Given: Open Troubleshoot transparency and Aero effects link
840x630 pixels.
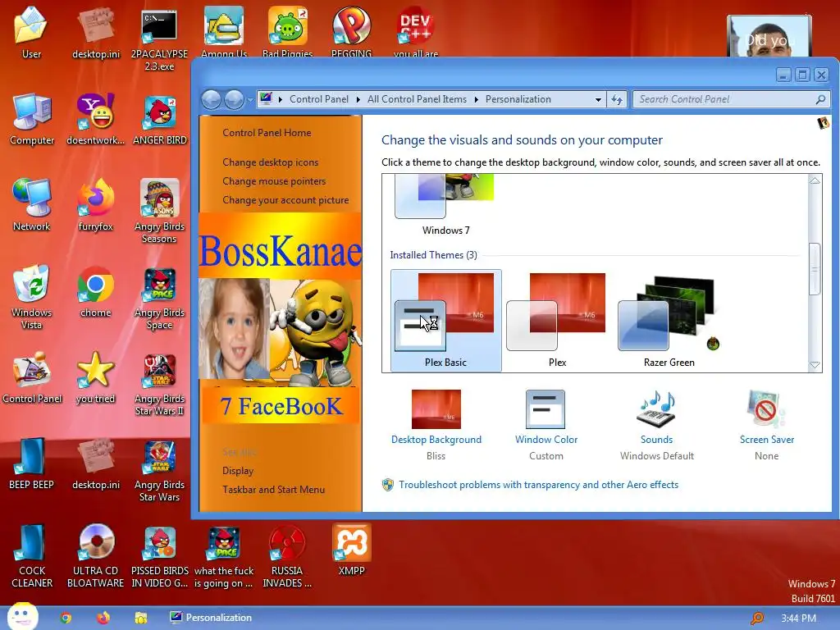Looking at the screenshot, I should [538, 485].
